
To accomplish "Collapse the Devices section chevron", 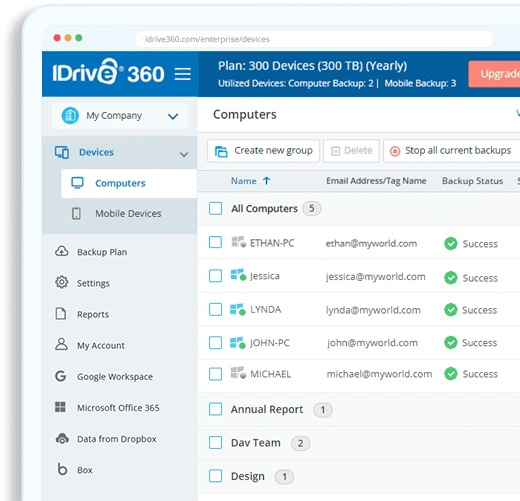I will 184,154.
